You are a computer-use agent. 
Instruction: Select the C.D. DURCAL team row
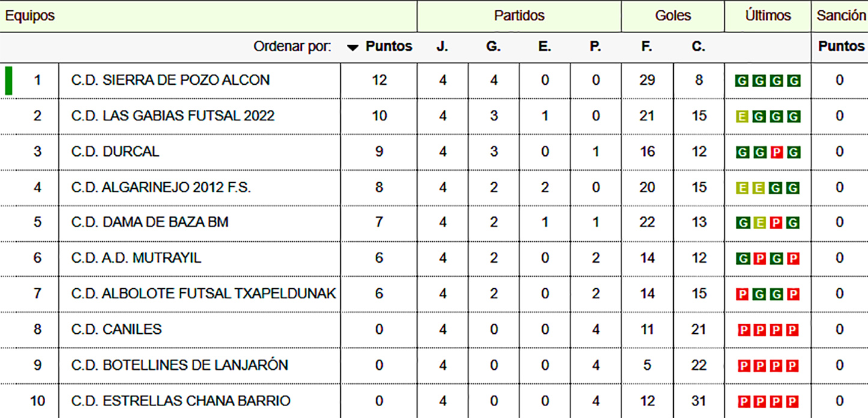(115, 152)
